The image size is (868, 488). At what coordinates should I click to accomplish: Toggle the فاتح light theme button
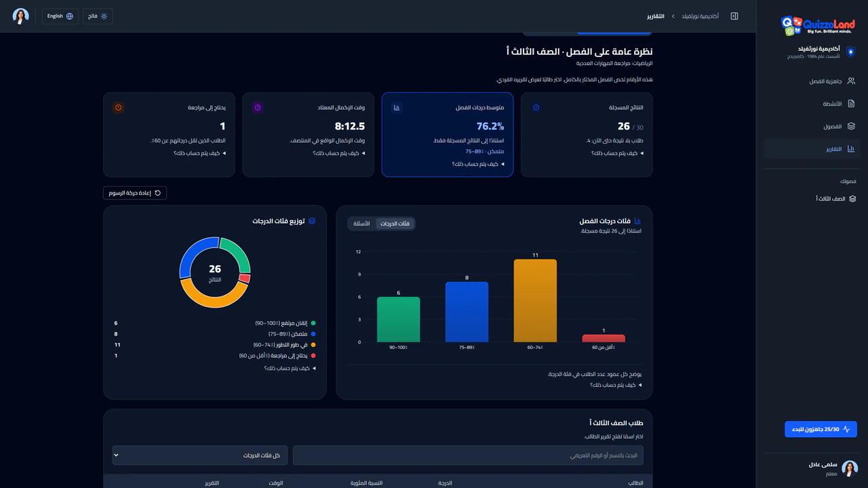[x=98, y=16]
